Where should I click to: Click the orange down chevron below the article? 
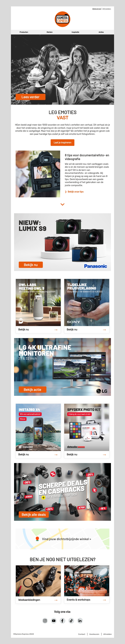click(63, 205)
